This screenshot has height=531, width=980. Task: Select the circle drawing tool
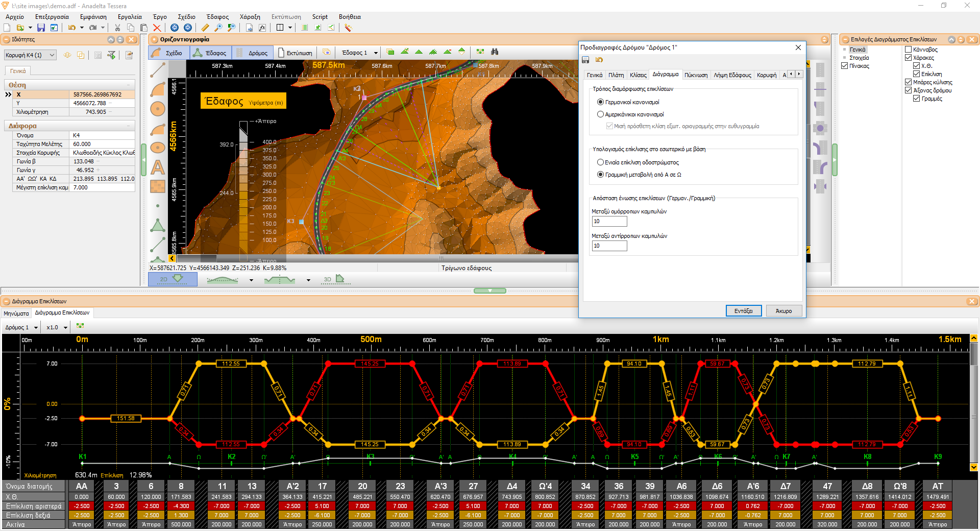(x=158, y=109)
